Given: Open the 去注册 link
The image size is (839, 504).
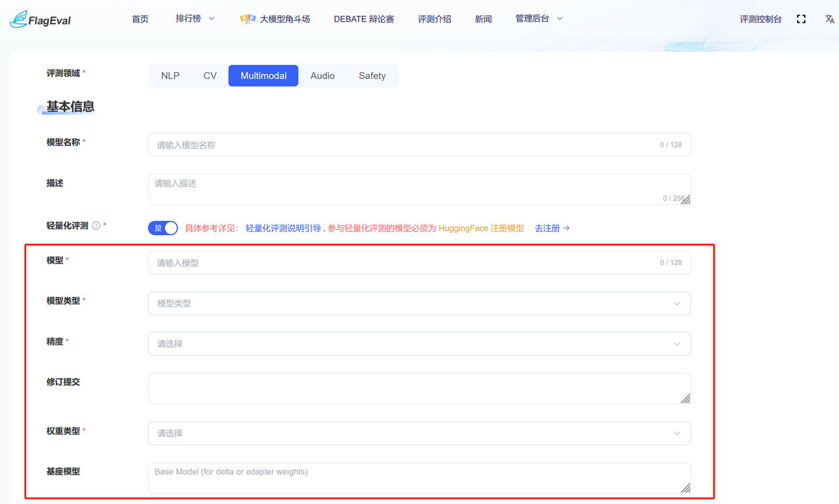Looking at the screenshot, I should 552,228.
